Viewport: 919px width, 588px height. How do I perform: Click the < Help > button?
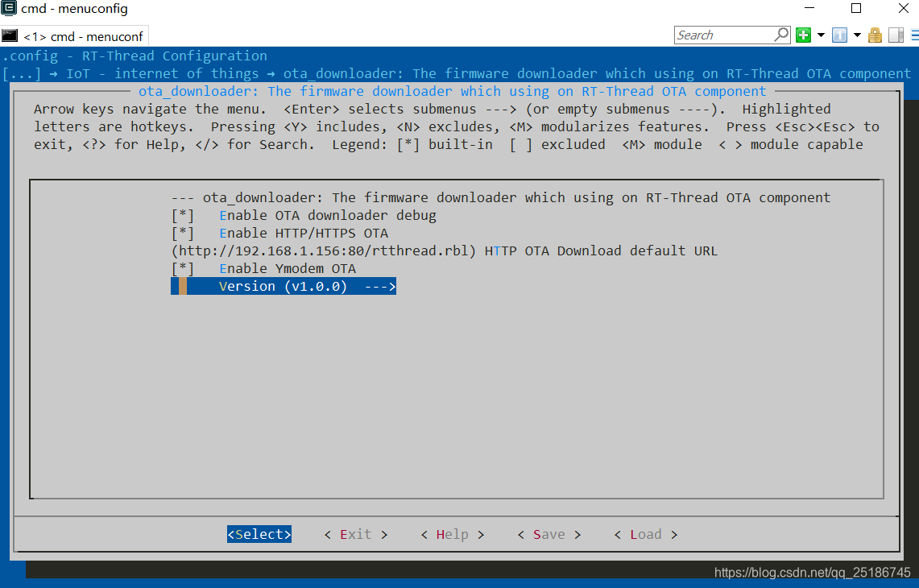tap(453, 534)
